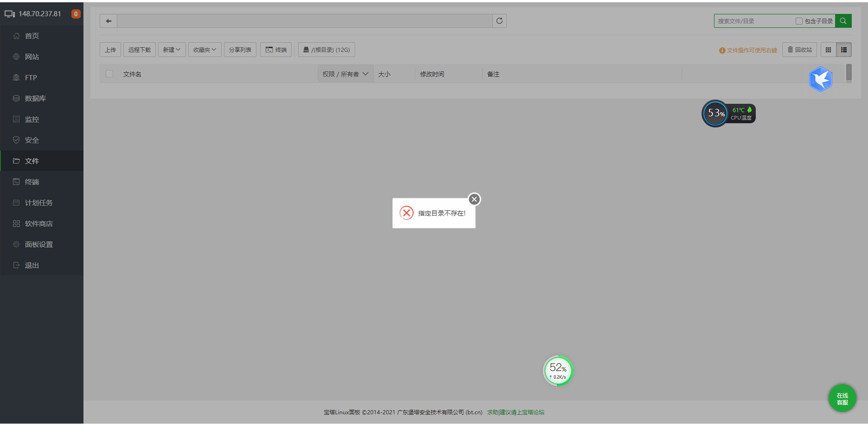
Task: Click the calendar icon beside 计划任务
Action: pyautogui.click(x=16, y=203)
